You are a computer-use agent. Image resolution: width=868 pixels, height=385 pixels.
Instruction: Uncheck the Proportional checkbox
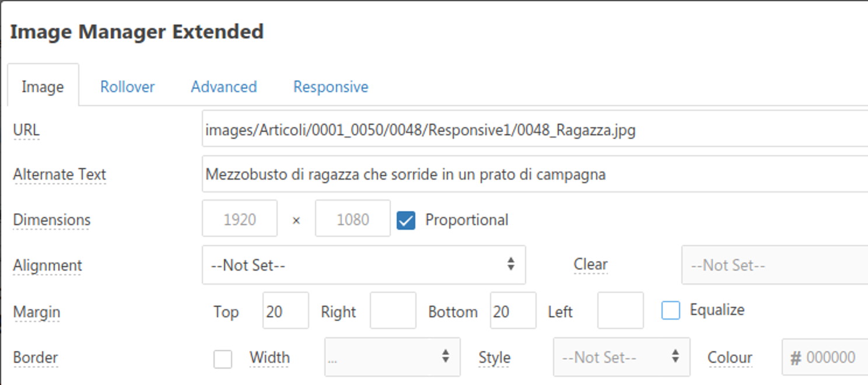[x=406, y=220]
